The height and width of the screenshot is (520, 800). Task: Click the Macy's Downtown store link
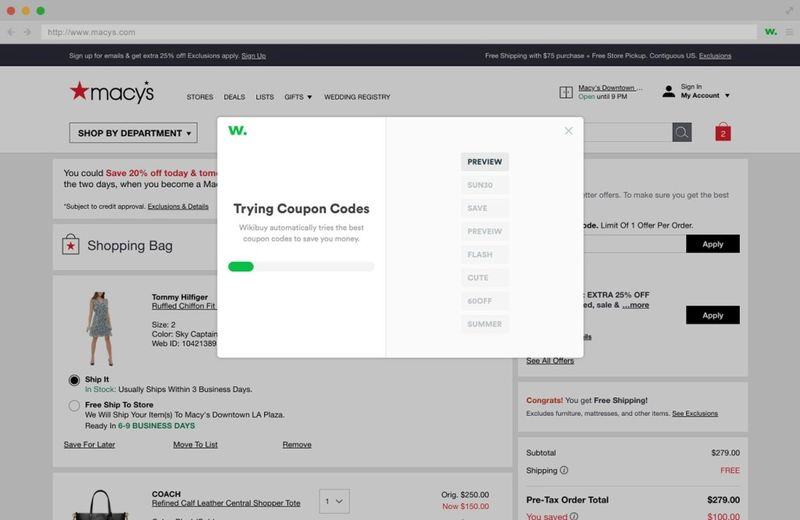coord(610,88)
